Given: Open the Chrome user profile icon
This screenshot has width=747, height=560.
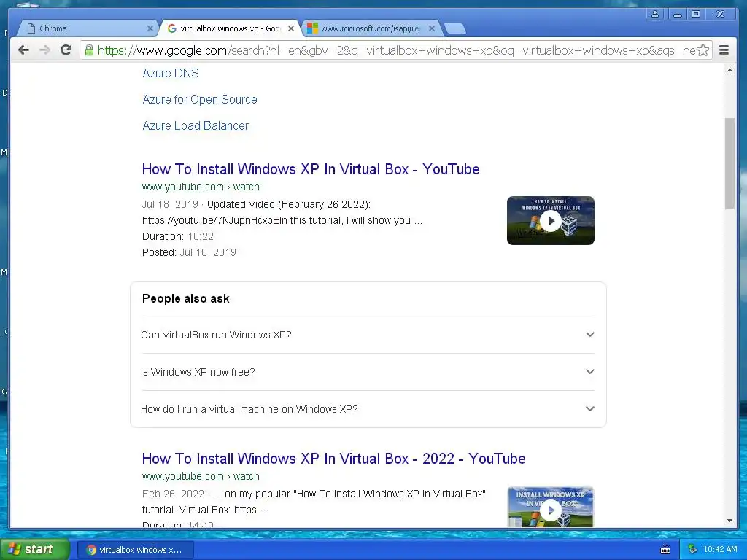Looking at the screenshot, I should 655,15.
